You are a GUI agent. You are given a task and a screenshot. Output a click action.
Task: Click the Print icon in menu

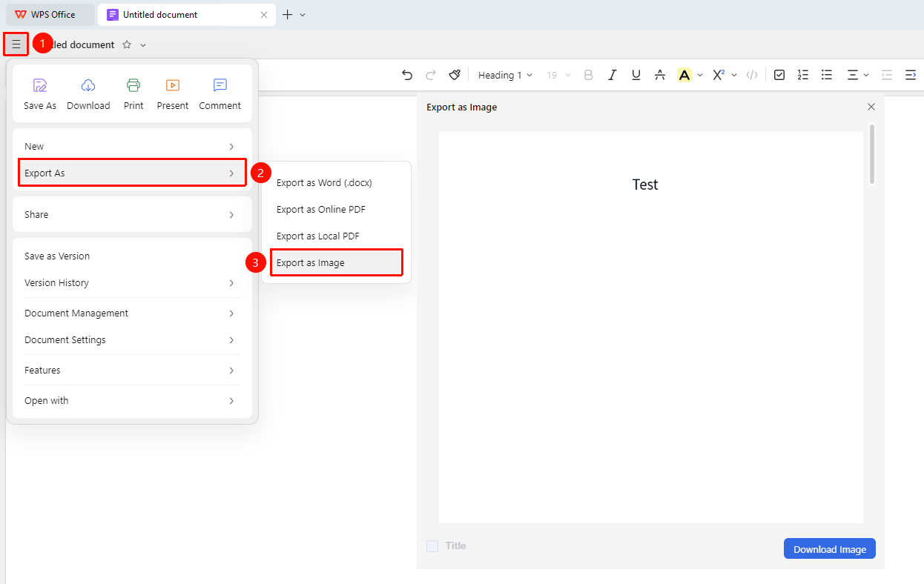(133, 85)
